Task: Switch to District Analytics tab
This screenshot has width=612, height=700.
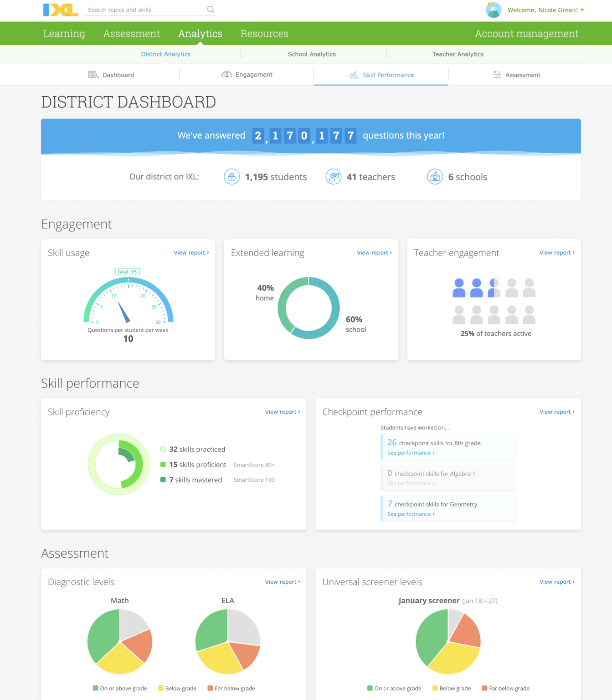Action: point(165,54)
